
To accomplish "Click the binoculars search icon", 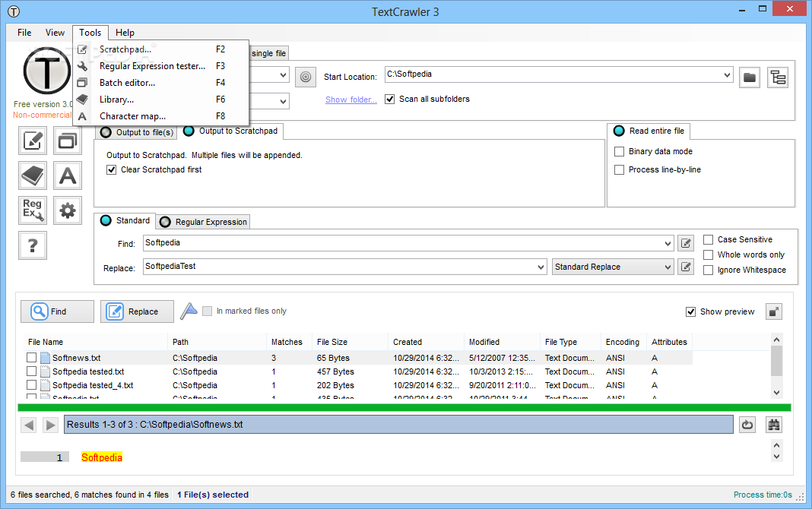I will click(x=774, y=425).
